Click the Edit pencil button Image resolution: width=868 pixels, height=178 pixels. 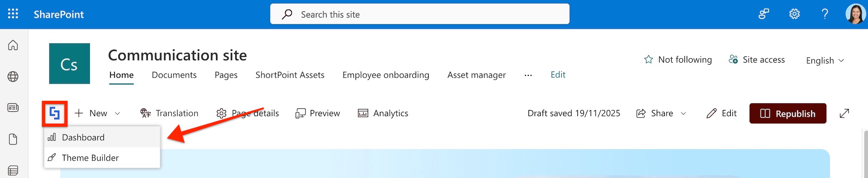(722, 113)
